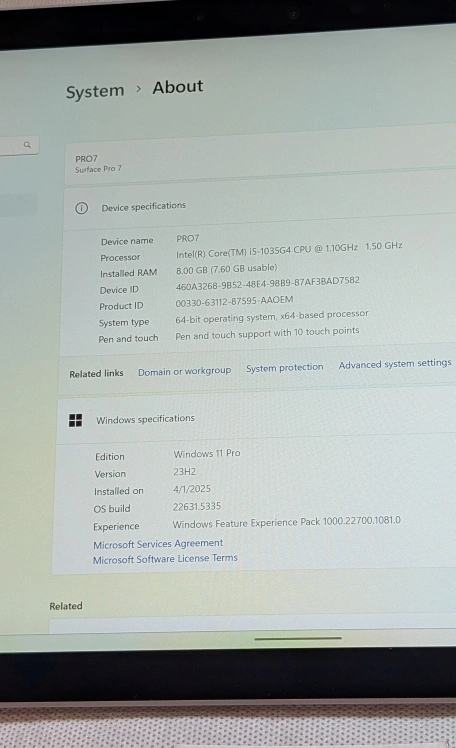Go back to System breadcrumb

[x=95, y=91]
